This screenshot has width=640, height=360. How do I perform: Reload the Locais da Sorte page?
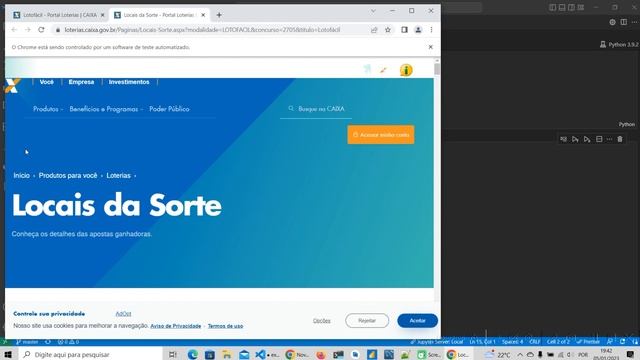tap(41, 30)
